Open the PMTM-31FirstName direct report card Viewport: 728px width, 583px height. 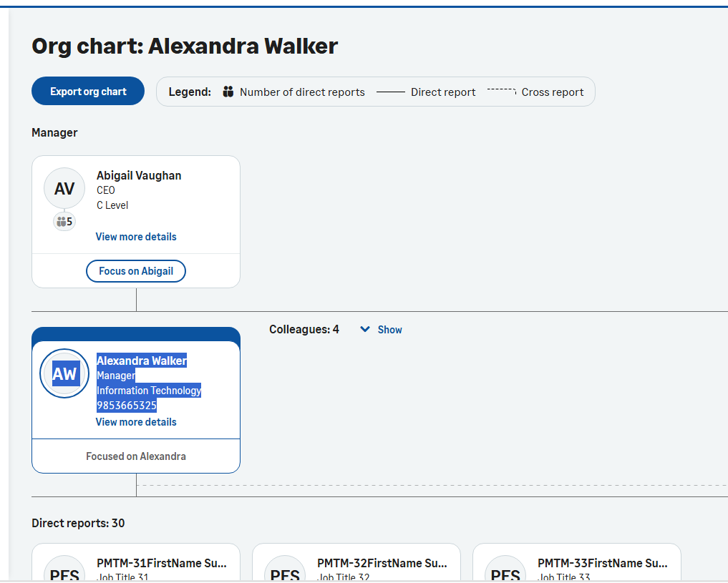click(135, 562)
